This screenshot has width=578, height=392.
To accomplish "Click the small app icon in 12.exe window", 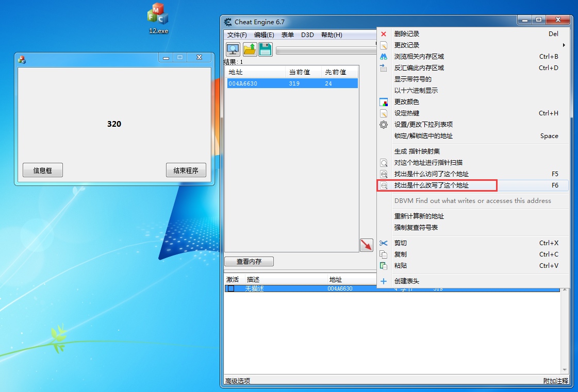I will click(x=22, y=60).
